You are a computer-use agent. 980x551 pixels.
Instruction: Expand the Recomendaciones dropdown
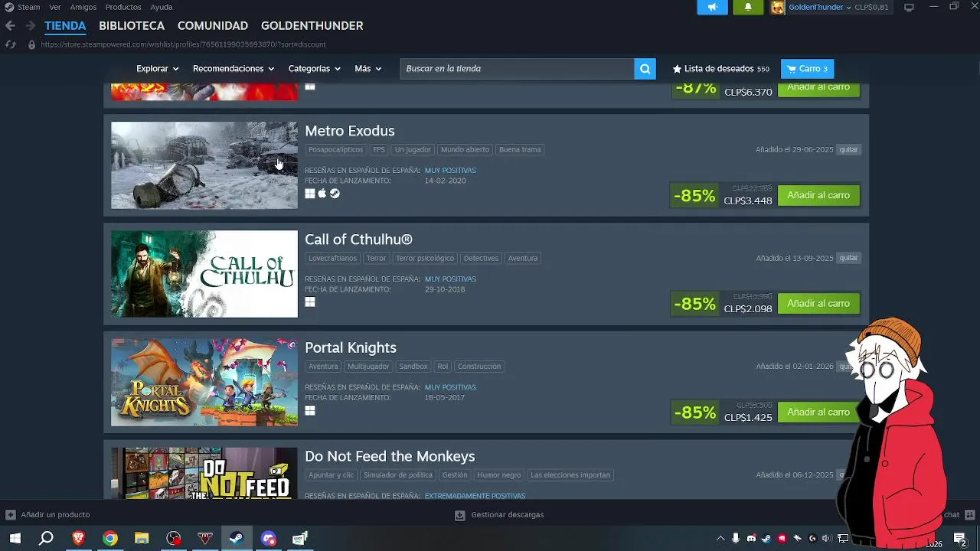[x=234, y=69]
